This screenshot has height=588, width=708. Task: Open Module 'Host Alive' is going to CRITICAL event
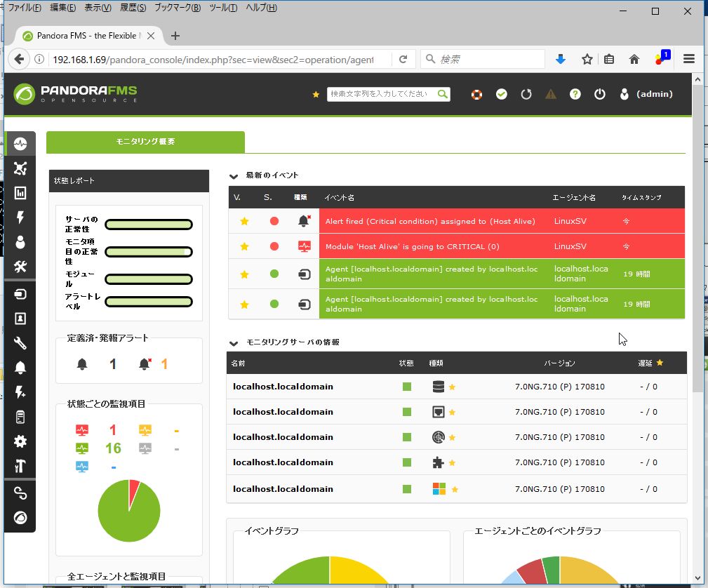coord(412,246)
